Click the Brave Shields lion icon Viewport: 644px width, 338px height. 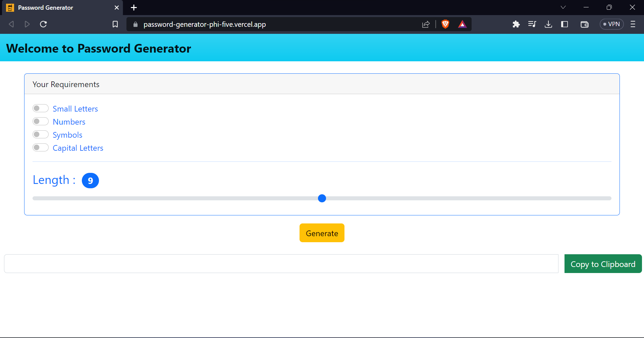pyautogui.click(x=445, y=24)
